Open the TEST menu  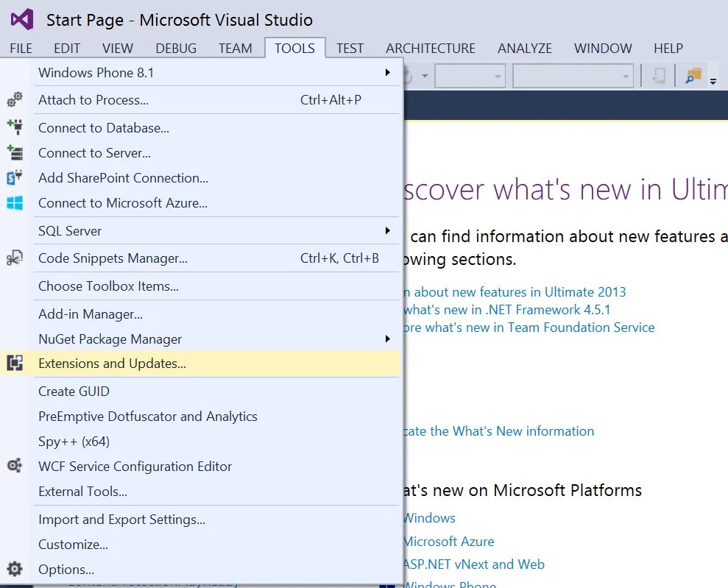point(350,49)
